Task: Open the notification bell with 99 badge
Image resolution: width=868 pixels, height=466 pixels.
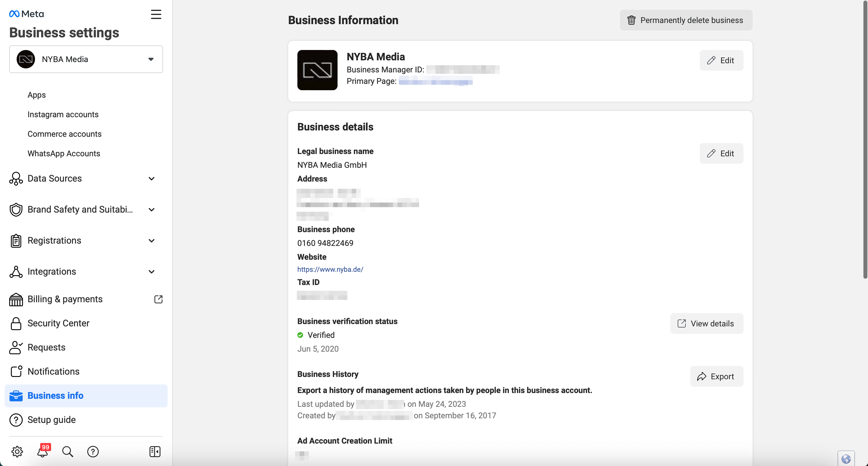Action: (x=43, y=451)
